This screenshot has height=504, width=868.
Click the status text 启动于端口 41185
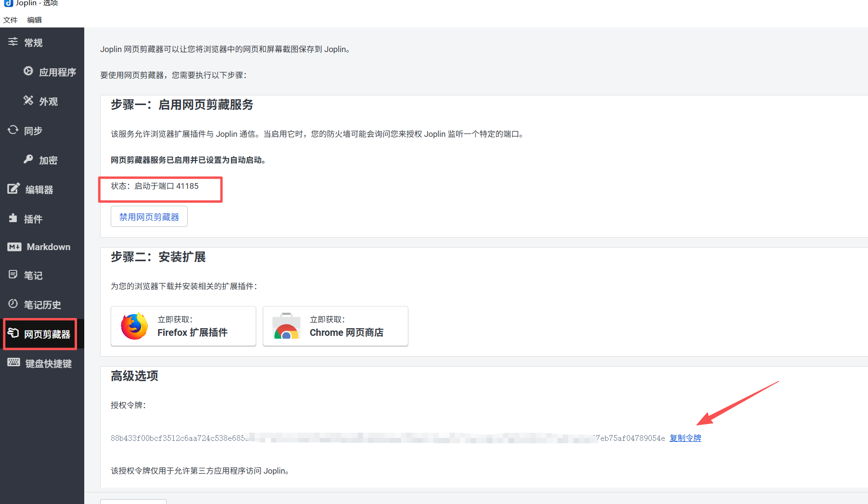coord(167,186)
